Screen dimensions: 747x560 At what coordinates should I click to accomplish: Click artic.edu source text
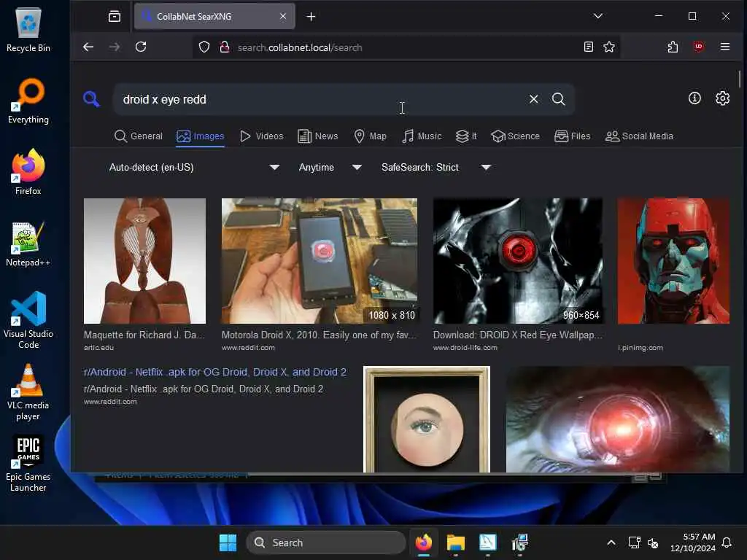coord(98,348)
